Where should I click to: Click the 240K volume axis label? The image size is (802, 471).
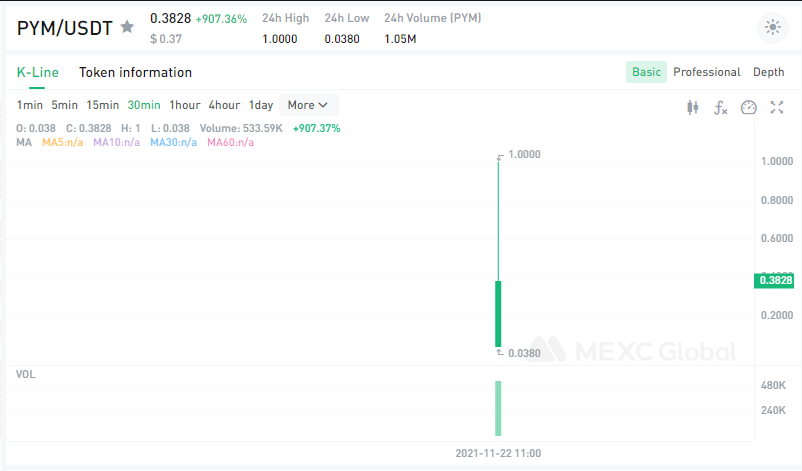click(x=773, y=410)
